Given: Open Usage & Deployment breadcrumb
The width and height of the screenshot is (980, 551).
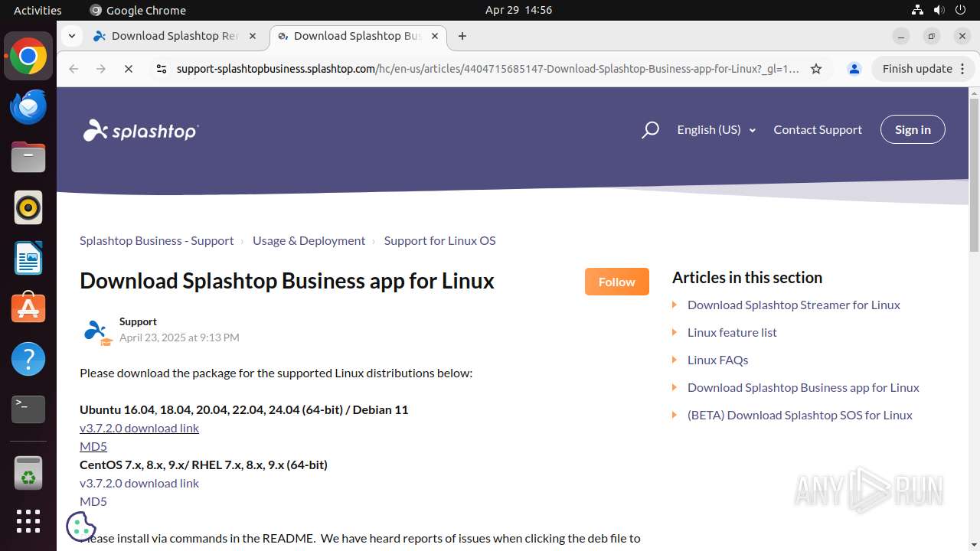Looking at the screenshot, I should [x=309, y=240].
